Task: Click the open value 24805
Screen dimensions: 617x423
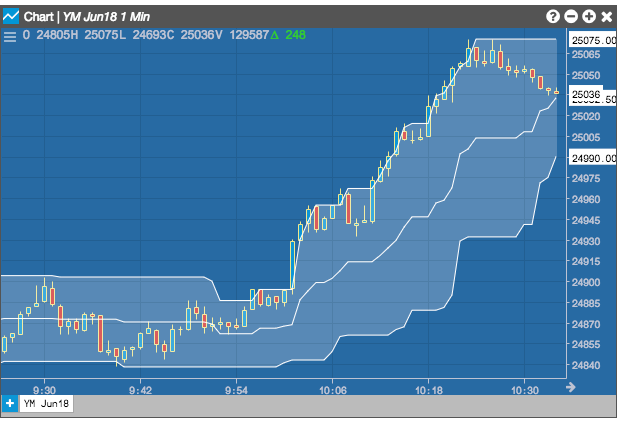Action: pyautogui.click(x=53, y=35)
